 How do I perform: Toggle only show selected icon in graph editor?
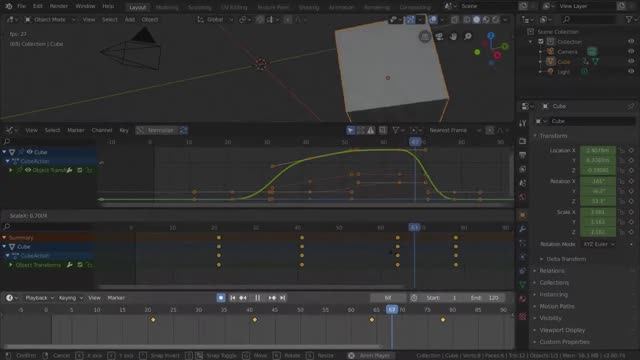pyautogui.click(x=351, y=130)
